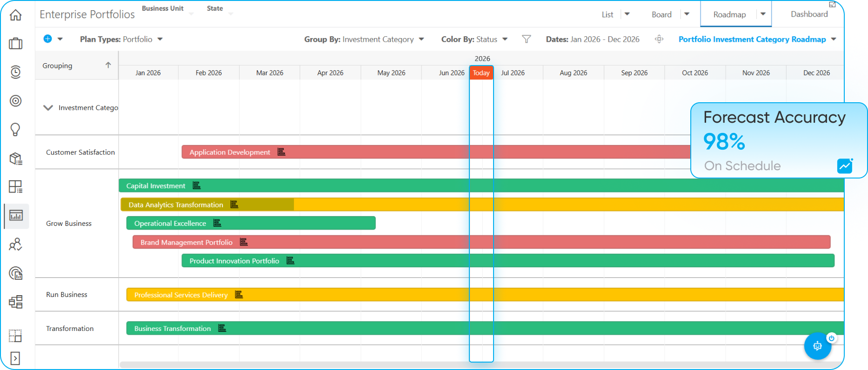Open the clock timesheet sidebar icon
Image resolution: width=868 pixels, height=370 pixels.
[x=15, y=72]
